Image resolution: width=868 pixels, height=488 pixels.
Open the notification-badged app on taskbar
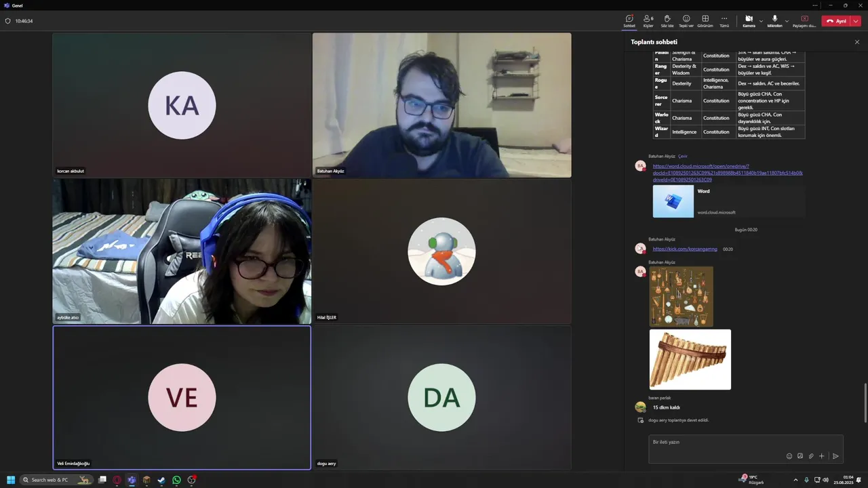point(192,480)
